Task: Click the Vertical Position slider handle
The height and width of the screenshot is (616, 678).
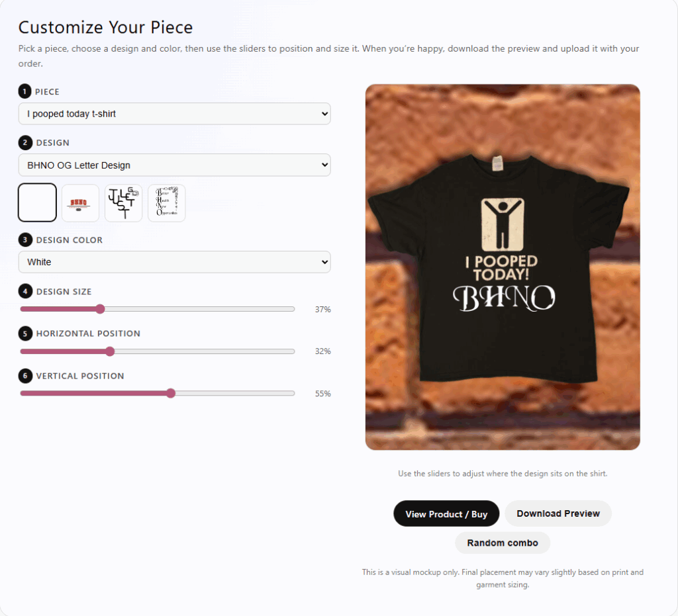Action: click(x=171, y=393)
